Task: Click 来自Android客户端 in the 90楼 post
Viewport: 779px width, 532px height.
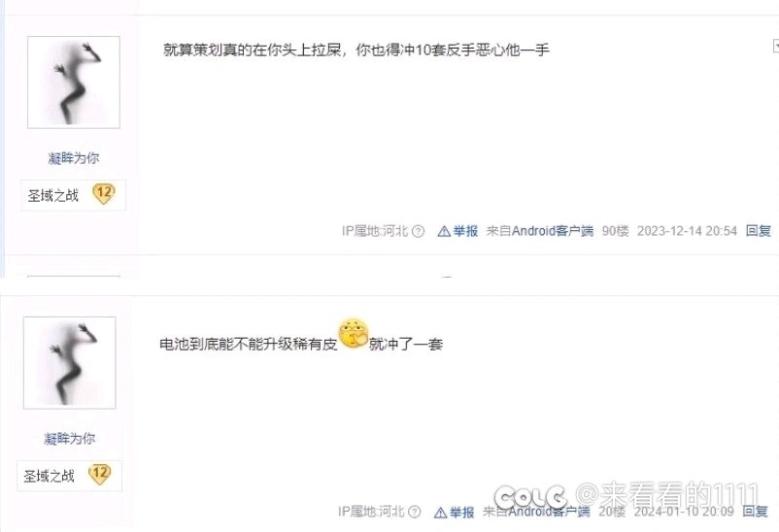Action: pyautogui.click(x=540, y=231)
